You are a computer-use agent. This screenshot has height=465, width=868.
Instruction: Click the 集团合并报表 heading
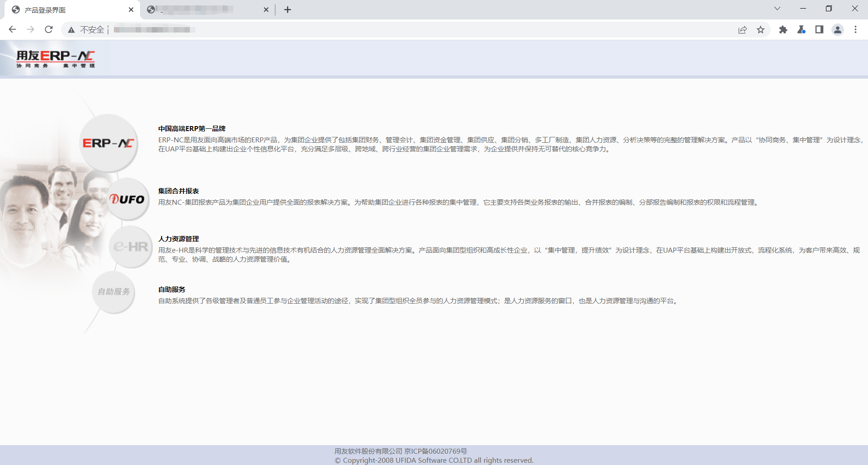[179, 191]
